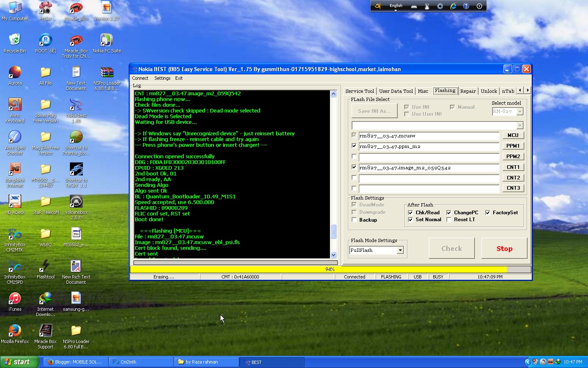The width and height of the screenshot is (588, 368).
Task: Open the Settings menu
Action: (x=162, y=78)
